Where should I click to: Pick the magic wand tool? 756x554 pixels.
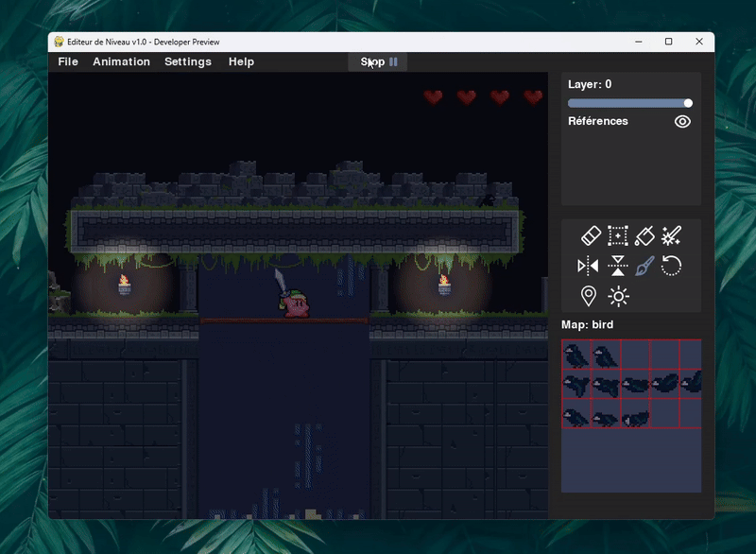point(671,235)
